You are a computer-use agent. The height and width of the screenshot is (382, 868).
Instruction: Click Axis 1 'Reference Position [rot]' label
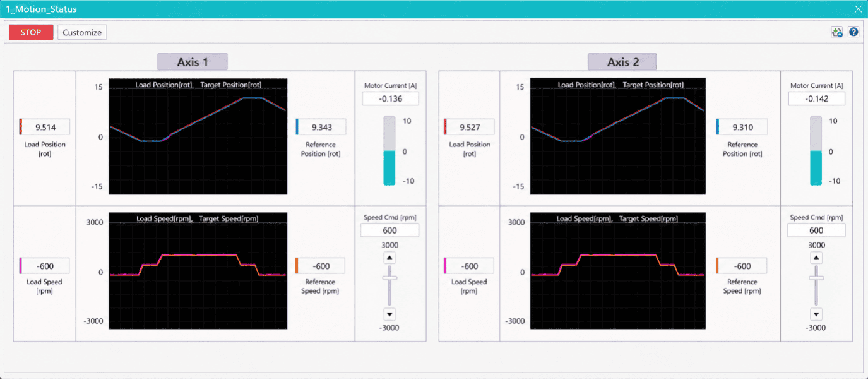[x=320, y=149]
